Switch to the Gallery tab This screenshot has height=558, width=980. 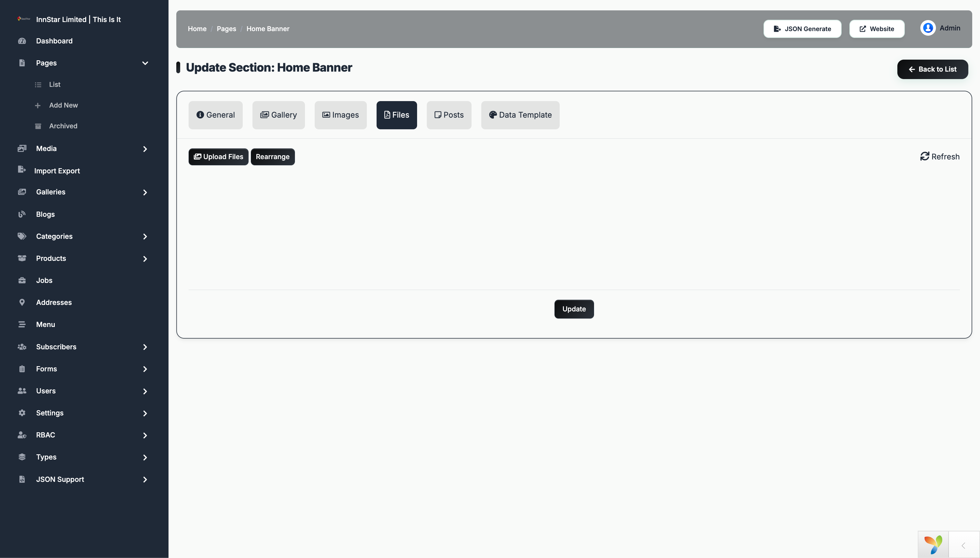coord(279,115)
